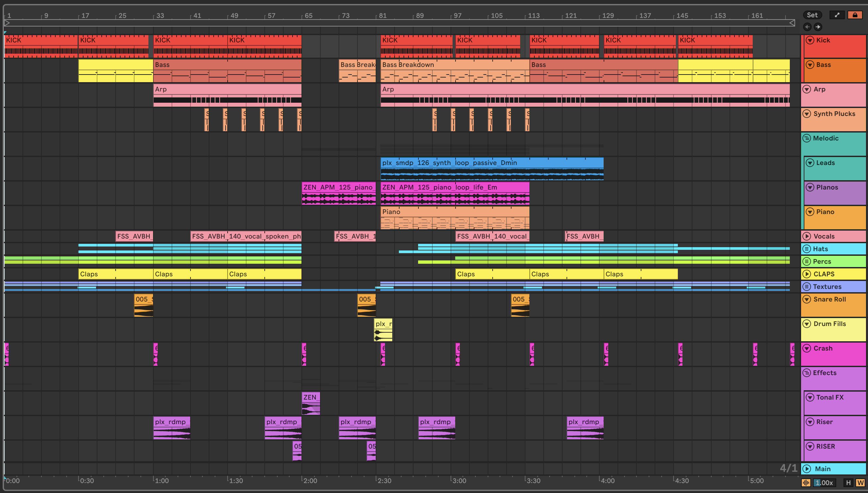Unfold the Textures group track

point(807,287)
